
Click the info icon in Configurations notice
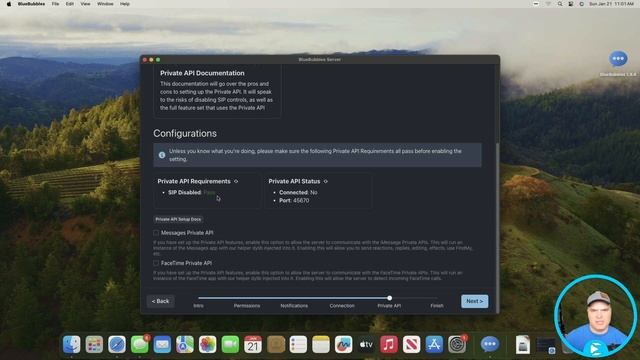point(162,155)
